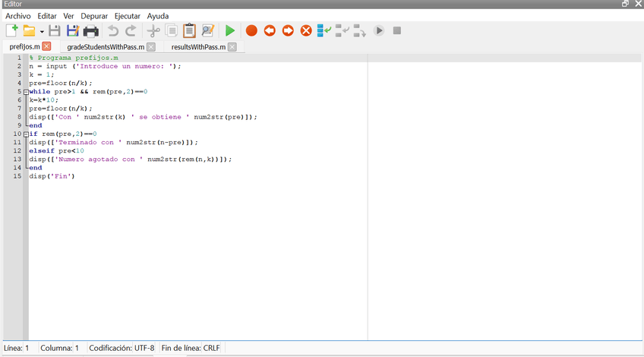Create a new script file
Viewport: 644px width, 357px height.
tap(11, 31)
